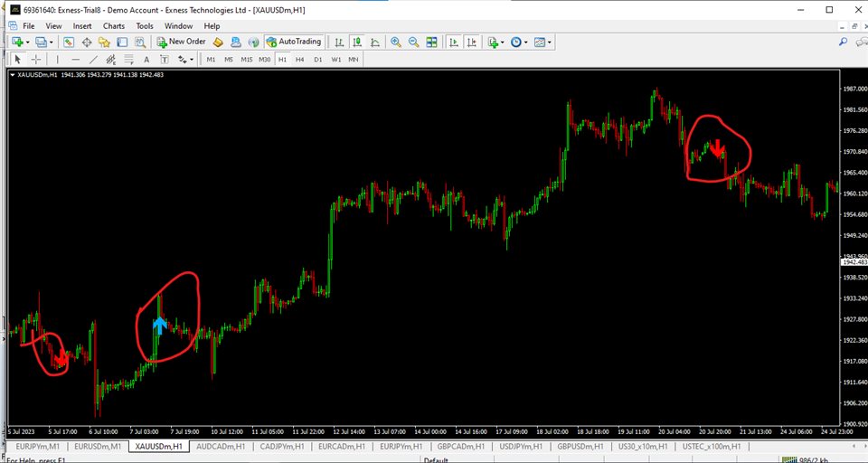Viewport: 868px width, 463px height.
Task: Switch timeframe to D1
Action: pos(317,60)
